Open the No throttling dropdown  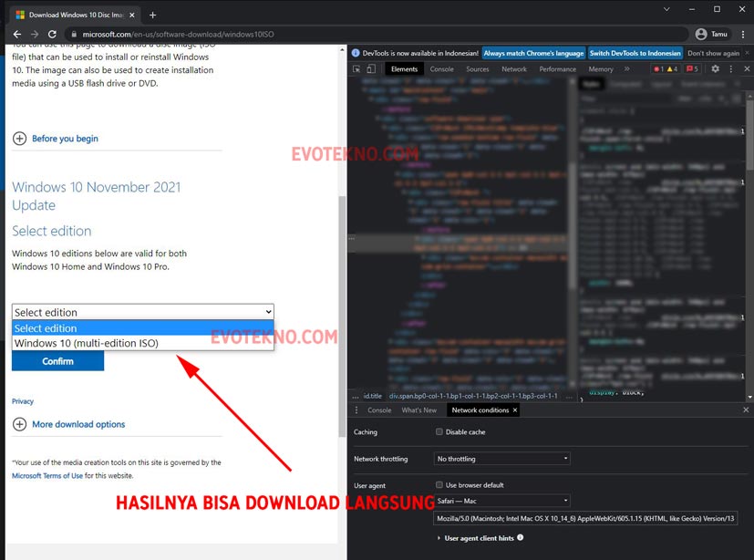point(502,459)
